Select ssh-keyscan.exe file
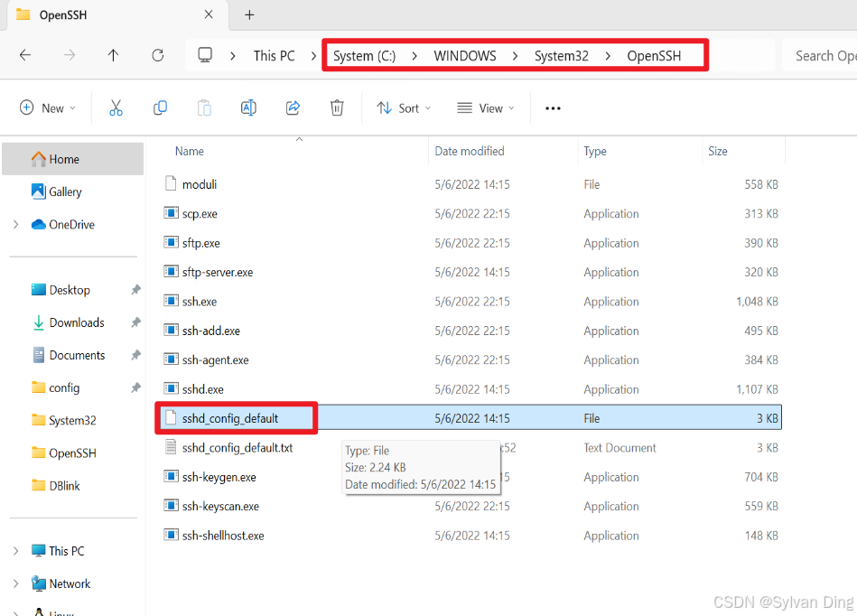Screen dimensions: 857x616 tap(220, 507)
